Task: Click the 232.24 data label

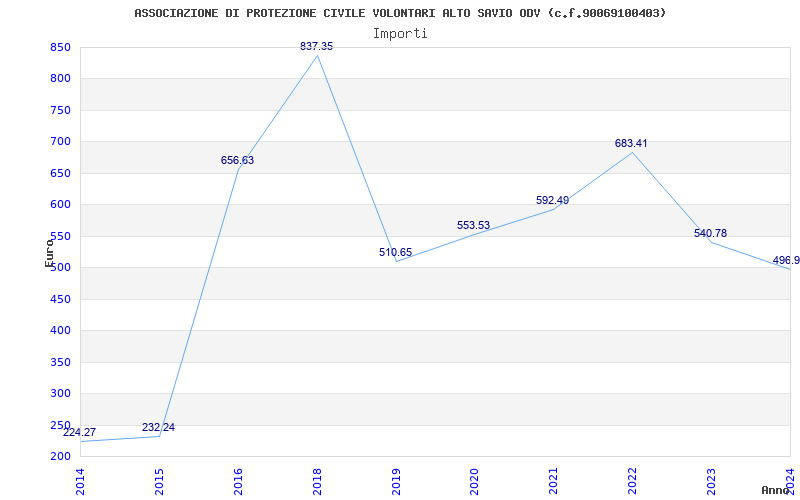Action: tap(158, 428)
